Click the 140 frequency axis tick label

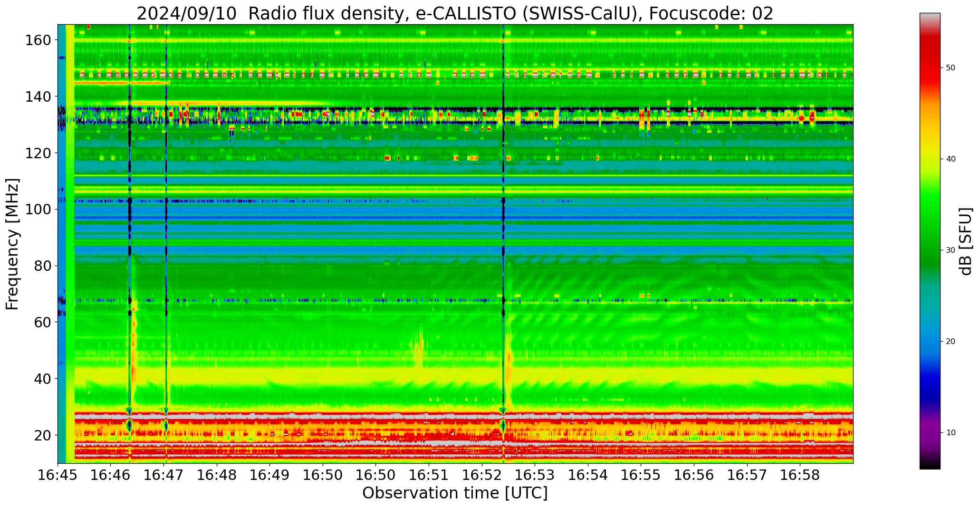click(x=38, y=96)
